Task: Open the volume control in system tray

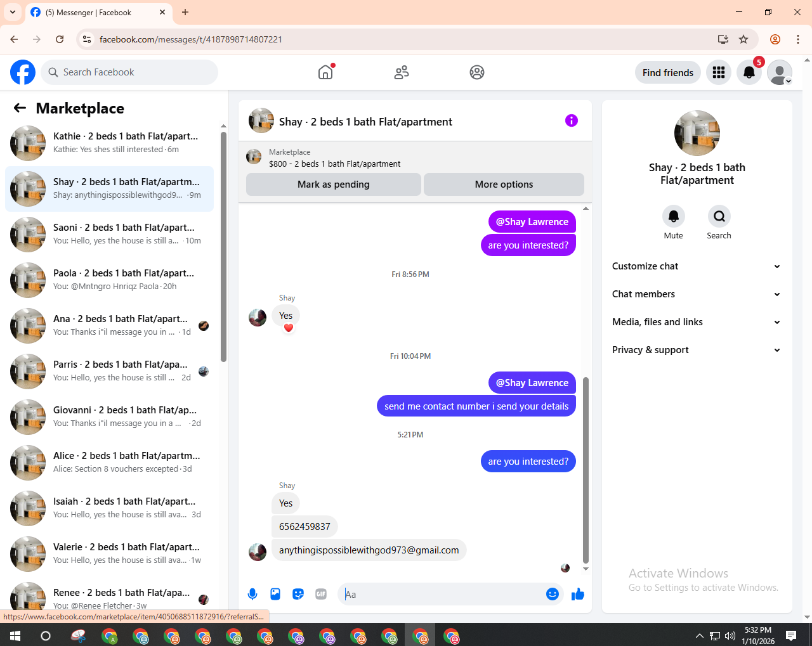Action: tap(730, 636)
